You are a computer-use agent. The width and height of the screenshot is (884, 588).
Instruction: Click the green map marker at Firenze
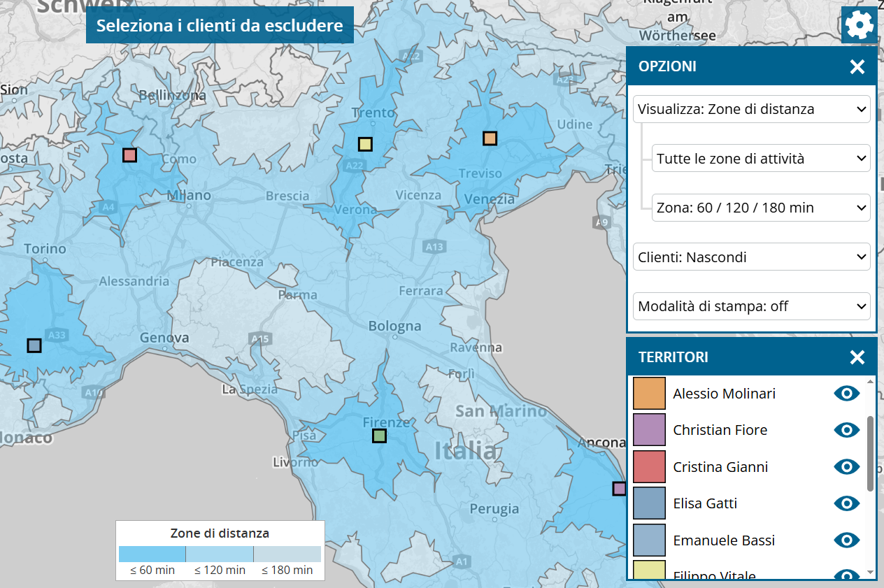(x=379, y=436)
